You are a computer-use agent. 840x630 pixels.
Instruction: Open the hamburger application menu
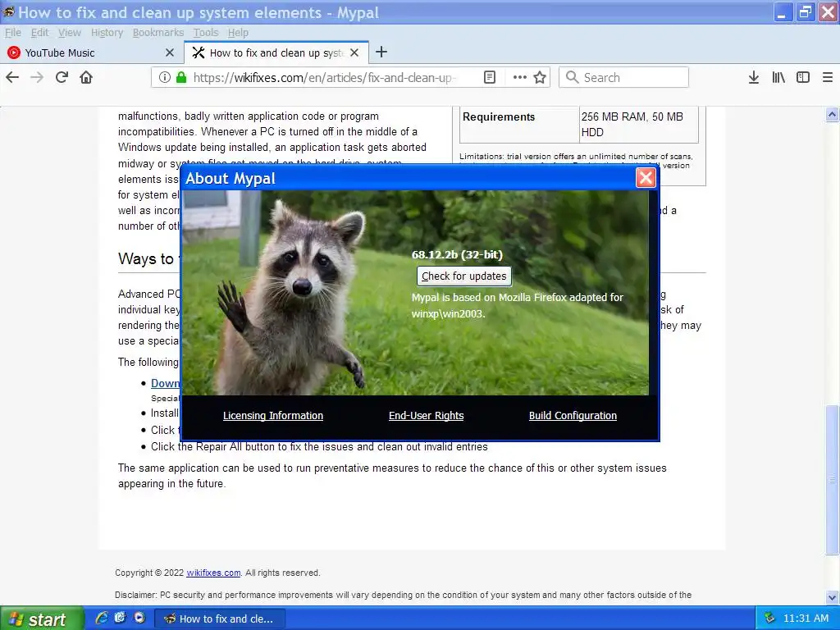(828, 78)
